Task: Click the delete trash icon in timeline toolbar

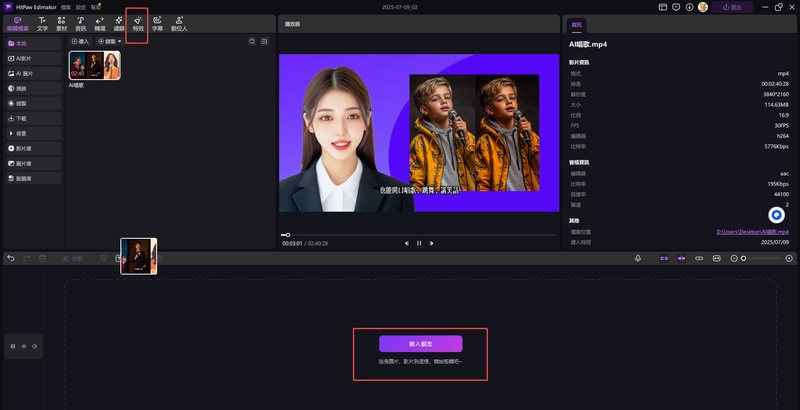Action: 43,259
